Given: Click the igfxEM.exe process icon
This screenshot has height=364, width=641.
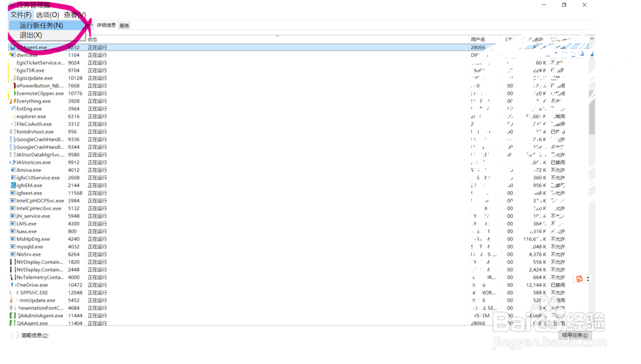Looking at the screenshot, I should 13,185.
